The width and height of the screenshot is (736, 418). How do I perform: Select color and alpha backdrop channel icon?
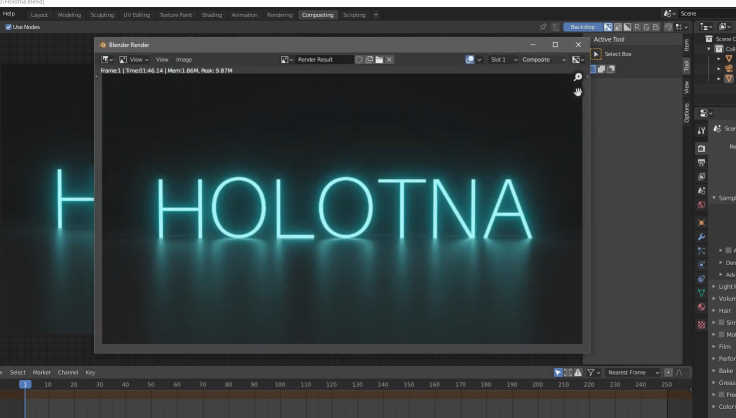pos(608,27)
